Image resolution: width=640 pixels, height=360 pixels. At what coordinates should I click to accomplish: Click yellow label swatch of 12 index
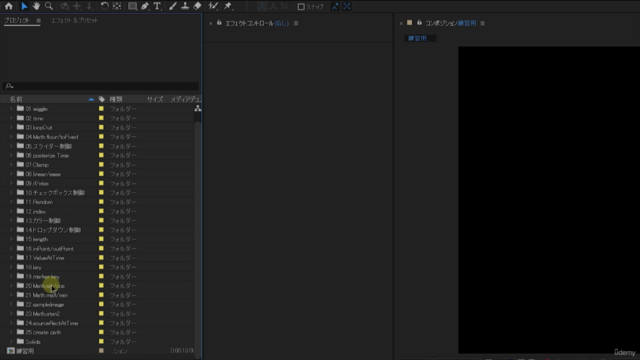(x=101, y=211)
